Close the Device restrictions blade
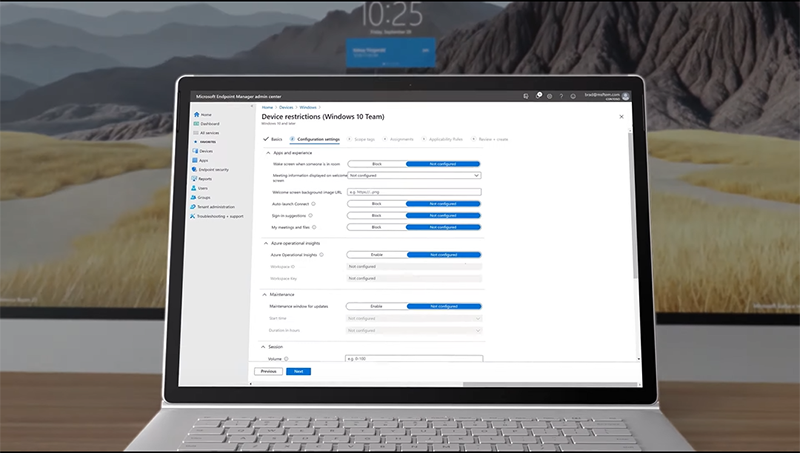 tap(621, 117)
